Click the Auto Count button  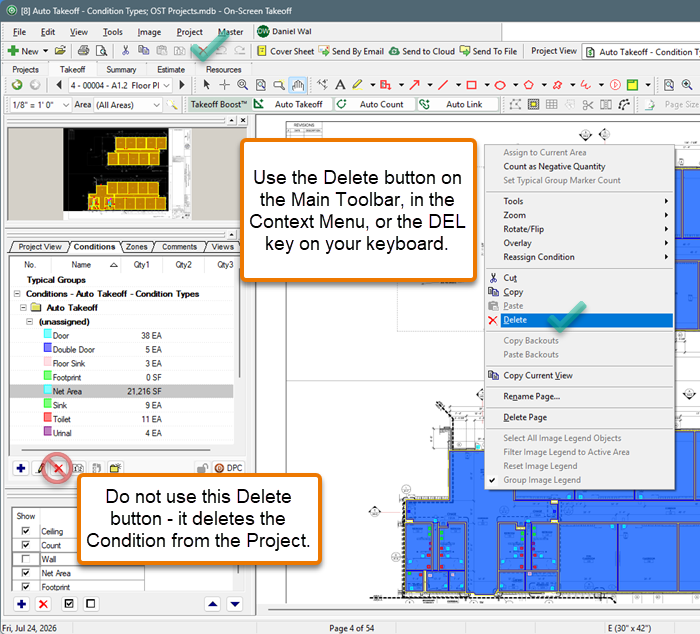375,104
